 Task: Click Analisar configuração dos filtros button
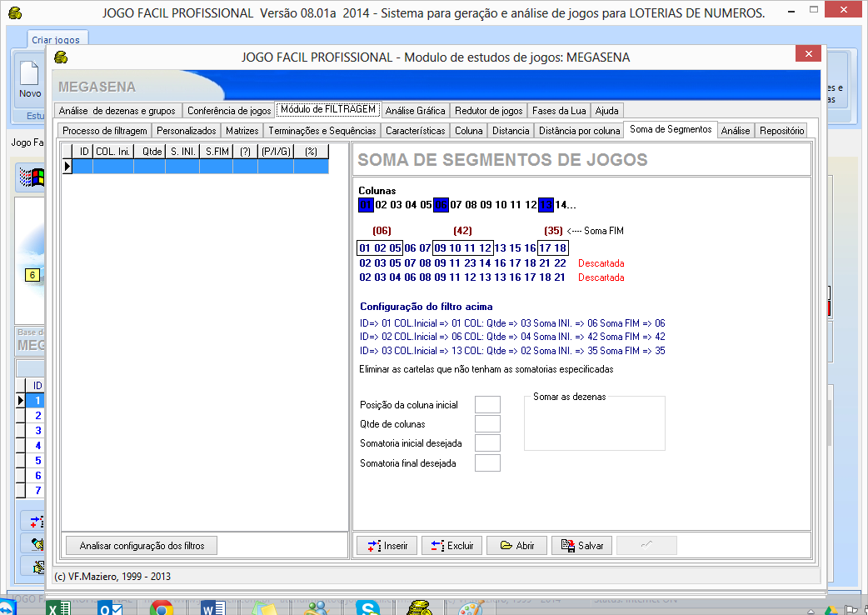141,546
